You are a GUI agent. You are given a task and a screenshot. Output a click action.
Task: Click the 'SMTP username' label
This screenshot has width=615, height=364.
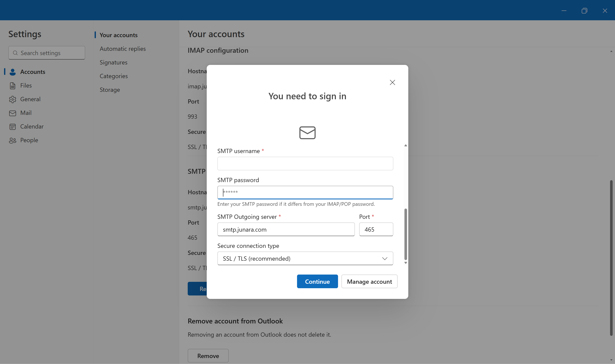[239, 151]
